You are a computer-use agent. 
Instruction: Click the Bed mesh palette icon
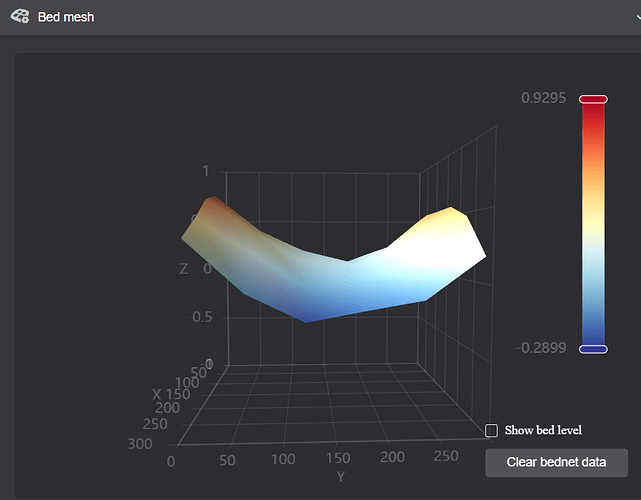tap(20, 17)
